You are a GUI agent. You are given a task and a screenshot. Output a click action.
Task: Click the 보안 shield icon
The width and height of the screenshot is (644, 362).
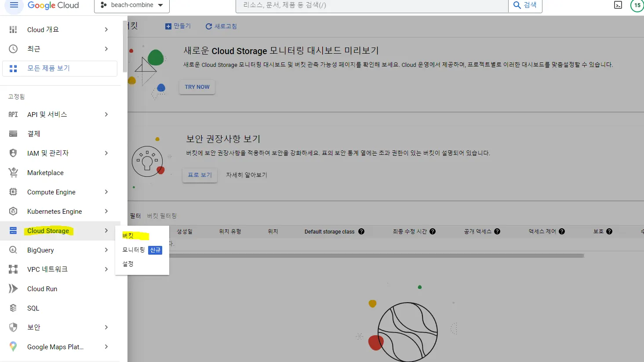[x=13, y=327]
